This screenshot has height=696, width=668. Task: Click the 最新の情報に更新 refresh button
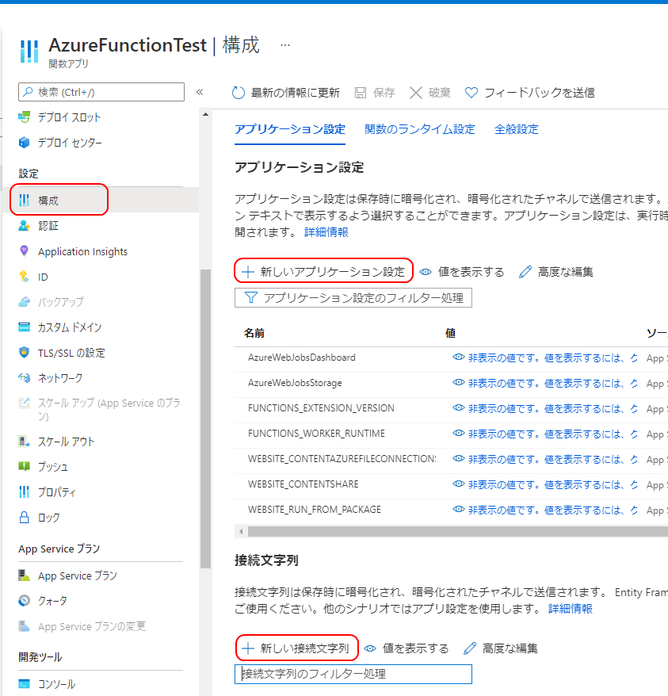(286, 93)
